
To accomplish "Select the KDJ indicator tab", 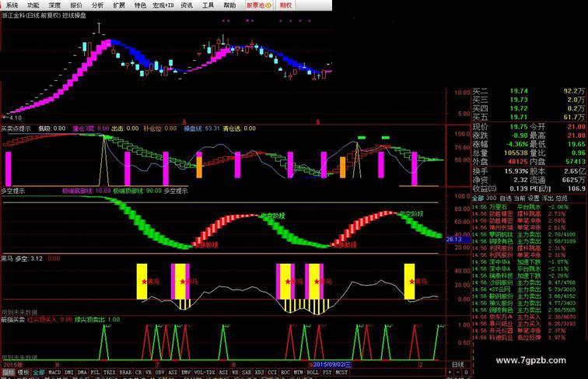I will tap(260, 373).
